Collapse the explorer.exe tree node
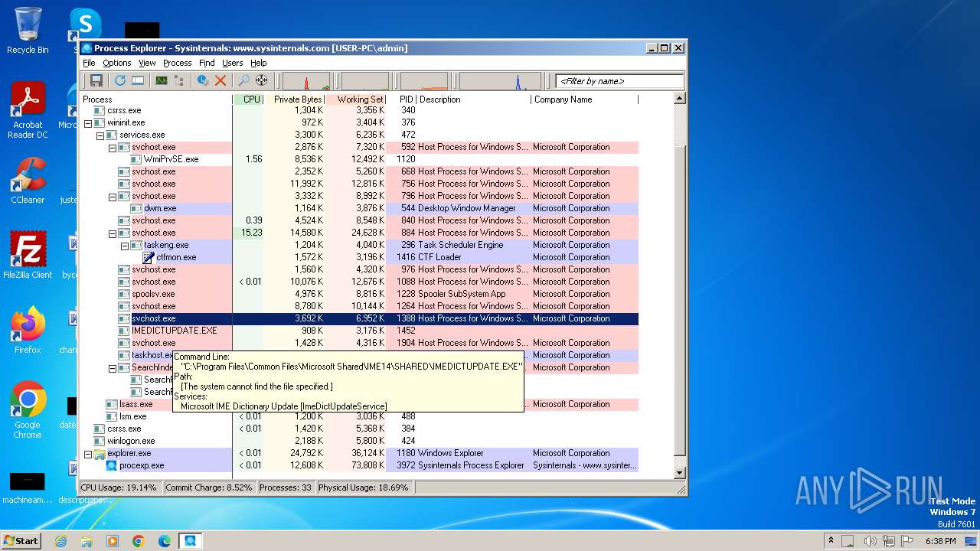 coord(87,453)
